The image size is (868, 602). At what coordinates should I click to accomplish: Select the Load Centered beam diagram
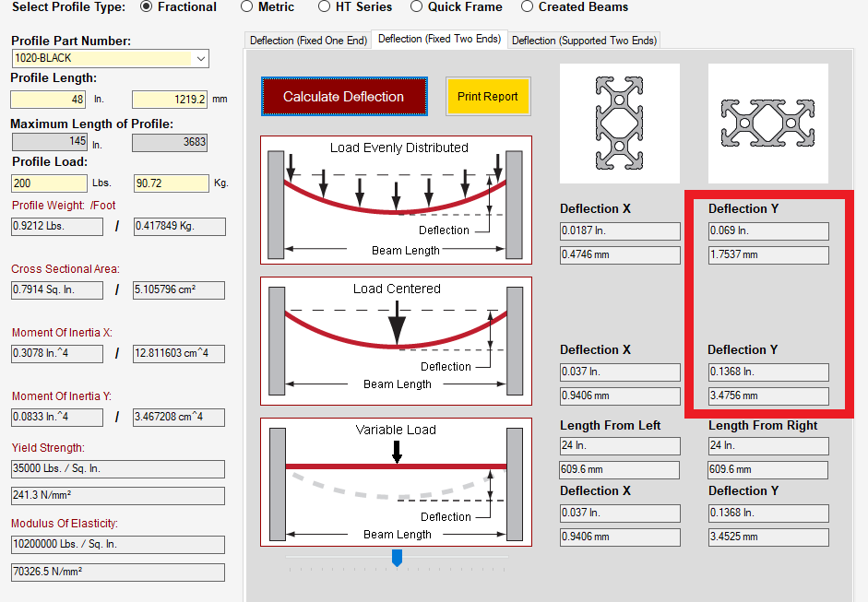(396, 340)
